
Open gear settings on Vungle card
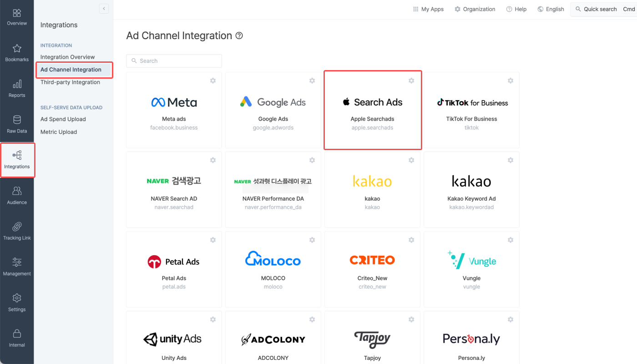click(x=511, y=240)
